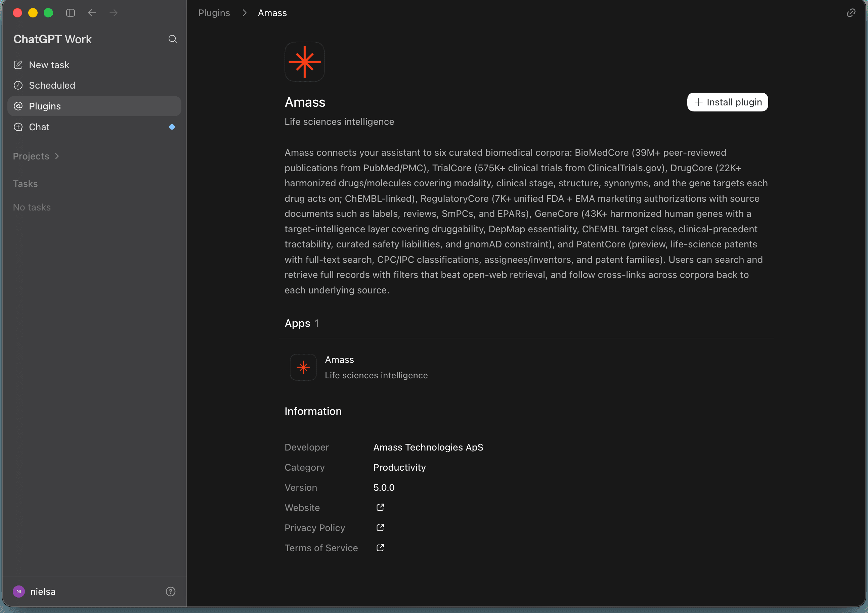Image resolution: width=868 pixels, height=613 pixels.
Task: Select the Plugins sidebar item
Action: pyautogui.click(x=94, y=106)
